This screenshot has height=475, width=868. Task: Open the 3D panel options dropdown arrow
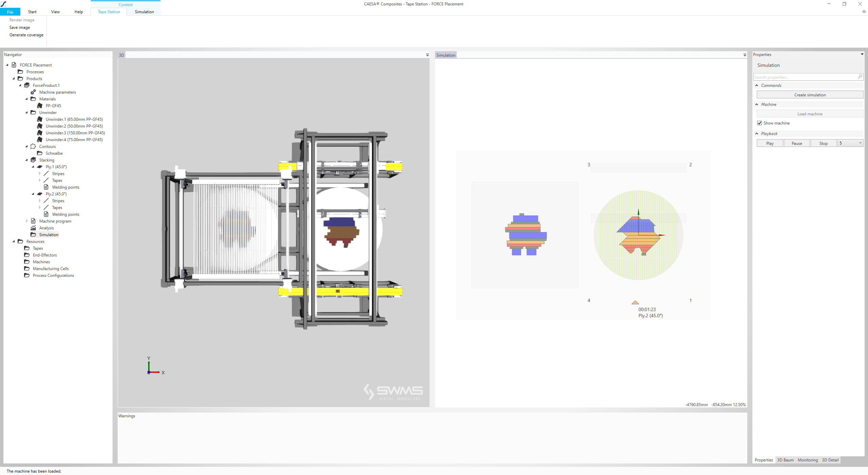pos(427,55)
